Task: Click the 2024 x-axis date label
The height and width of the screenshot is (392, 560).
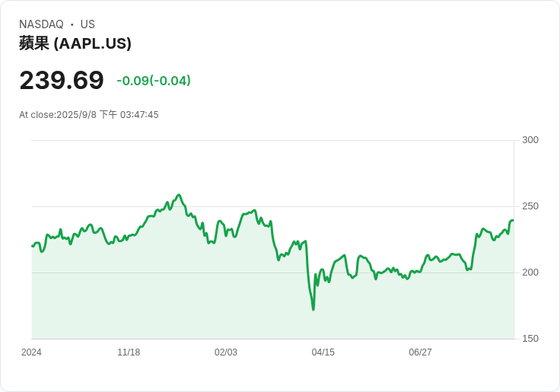Action: point(31,352)
